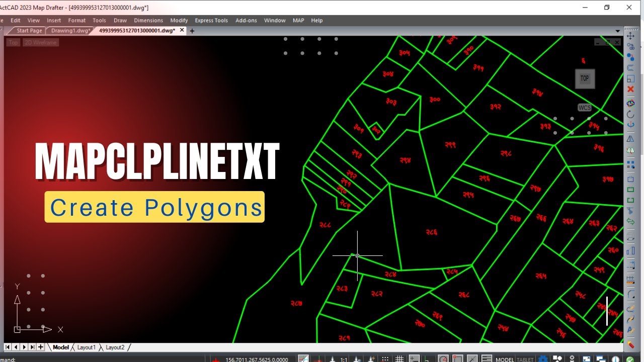Open the MAP menu
The width and height of the screenshot is (644, 362).
(x=298, y=20)
